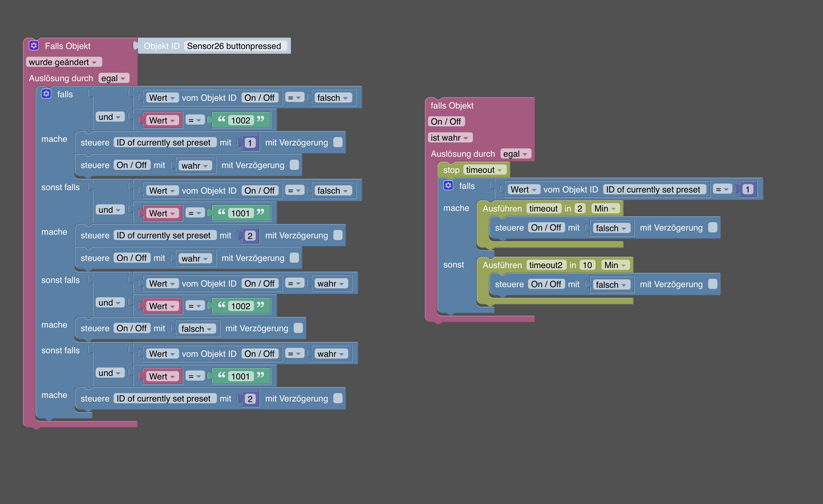823x504 pixels.
Task: Select On / Off object ID in timeout2 steuere row
Action: [x=546, y=284]
